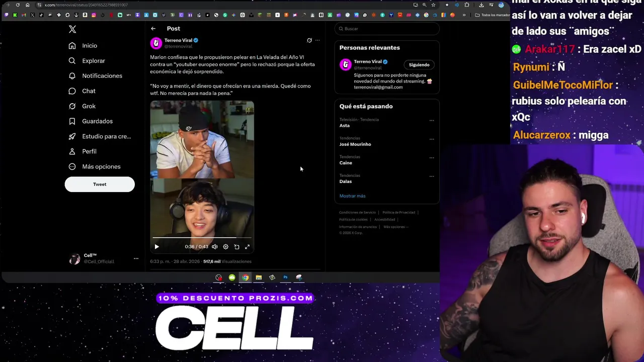The height and width of the screenshot is (362, 644).
Task: Open Photoshop from the taskbar
Action: click(285, 278)
